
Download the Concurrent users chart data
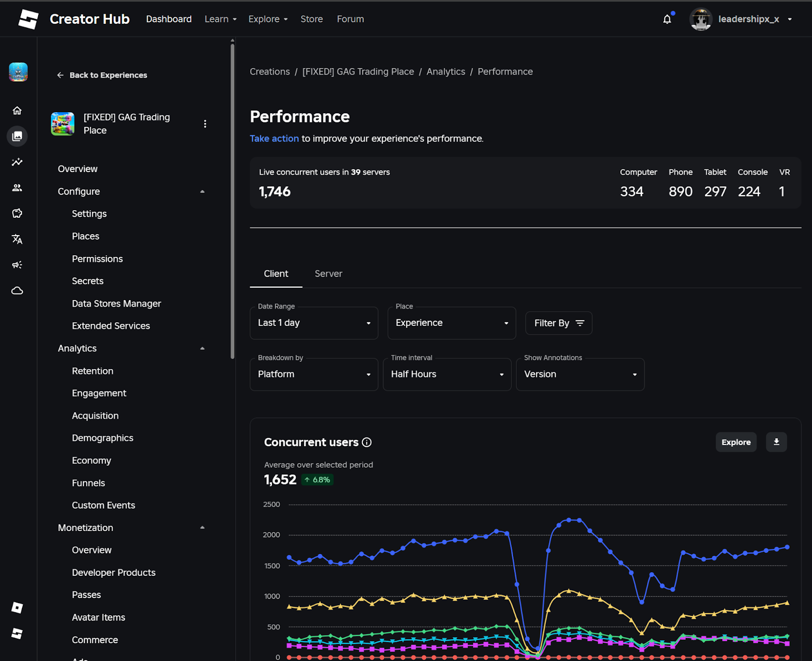point(776,442)
